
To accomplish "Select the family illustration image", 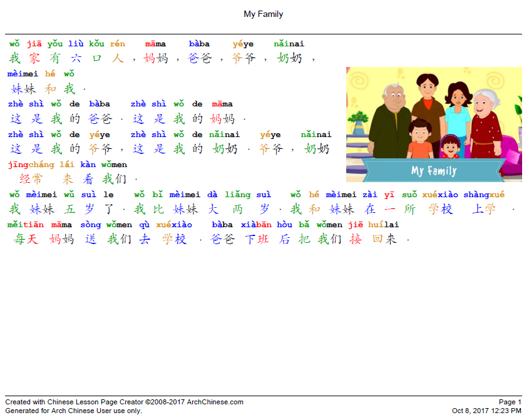I will point(434,124).
